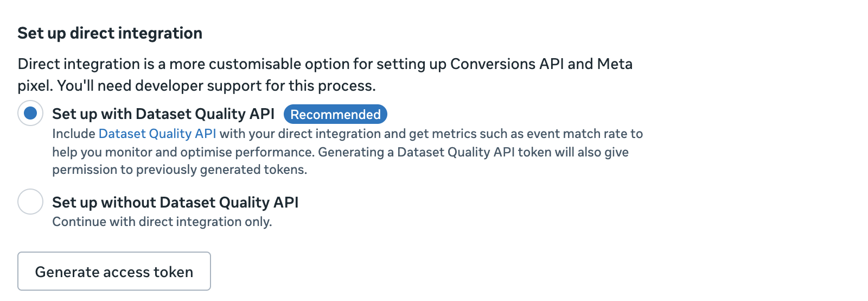Click the 'Set up without Dataset Quality API' label
868x301 pixels.
click(x=175, y=202)
